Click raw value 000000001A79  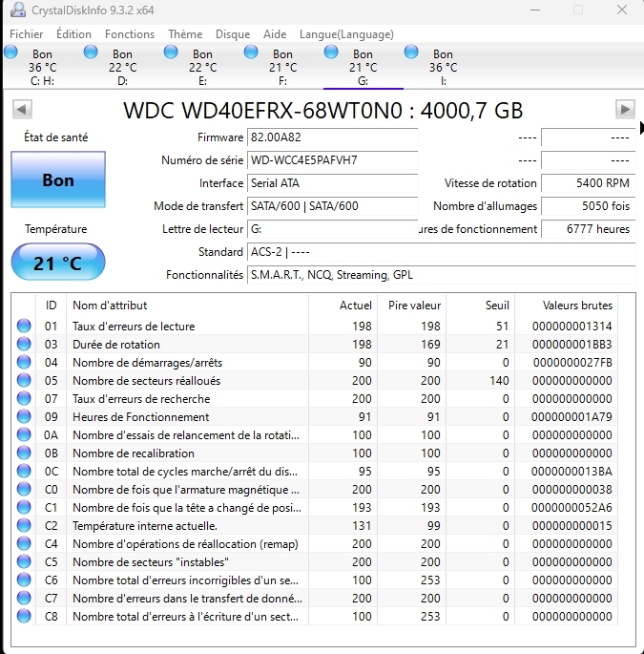click(x=571, y=417)
